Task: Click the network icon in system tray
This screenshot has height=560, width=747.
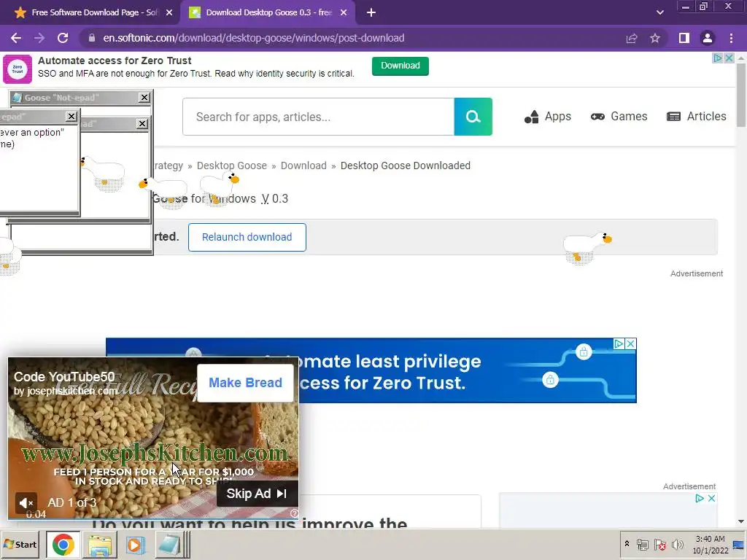Action: click(x=642, y=544)
